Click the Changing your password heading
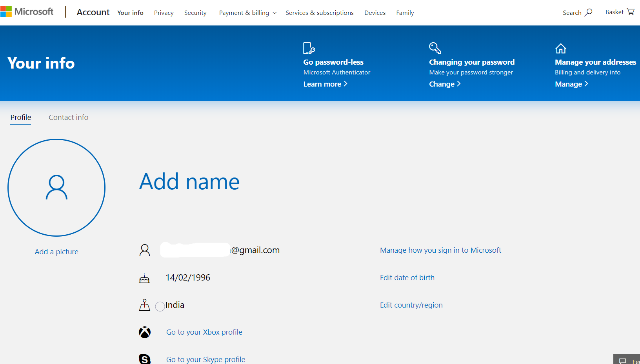640x364 pixels. click(x=472, y=62)
